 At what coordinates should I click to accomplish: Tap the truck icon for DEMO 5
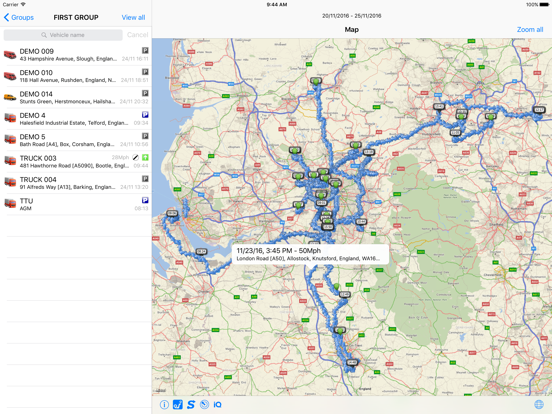[10, 139]
